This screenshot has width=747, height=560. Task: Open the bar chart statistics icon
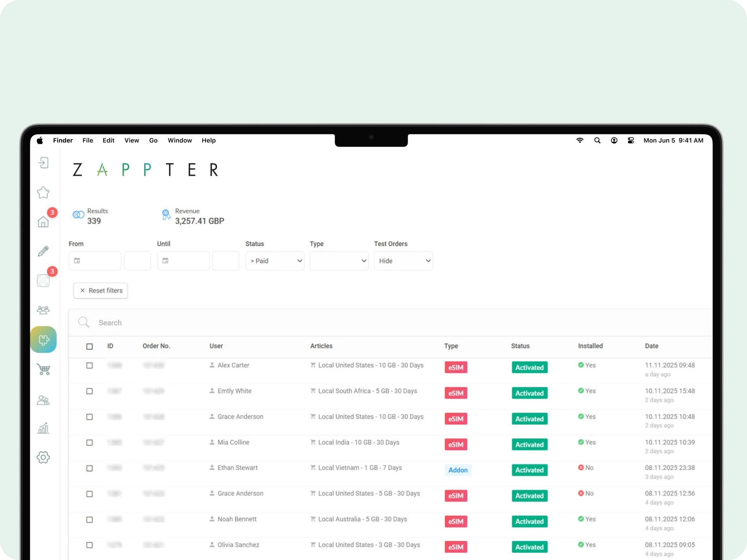coord(43,428)
